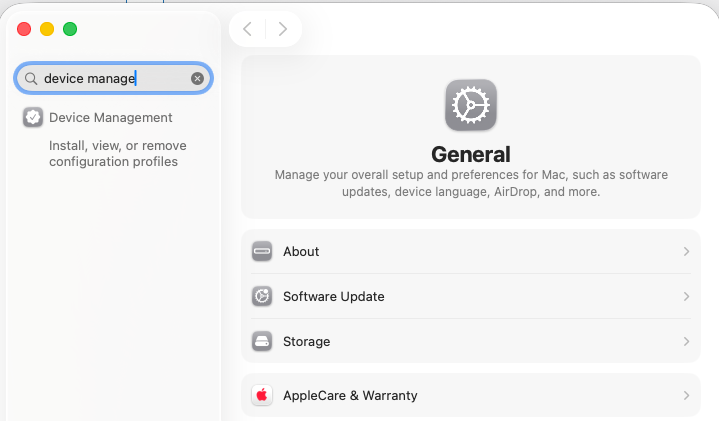Clear the search text with the X button
The height and width of the screenshot is (421, 719).
pos(197,78)
